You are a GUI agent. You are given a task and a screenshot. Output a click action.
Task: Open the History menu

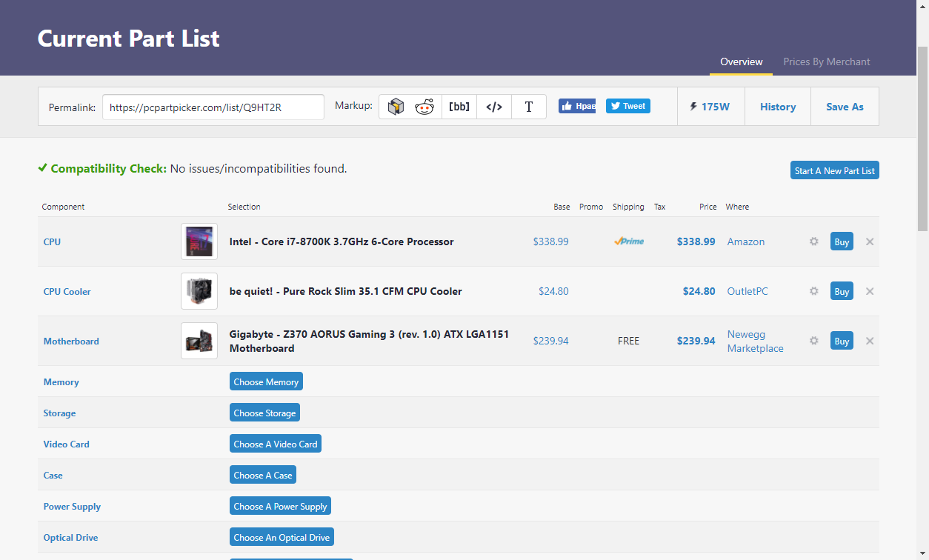coord(778,107)
